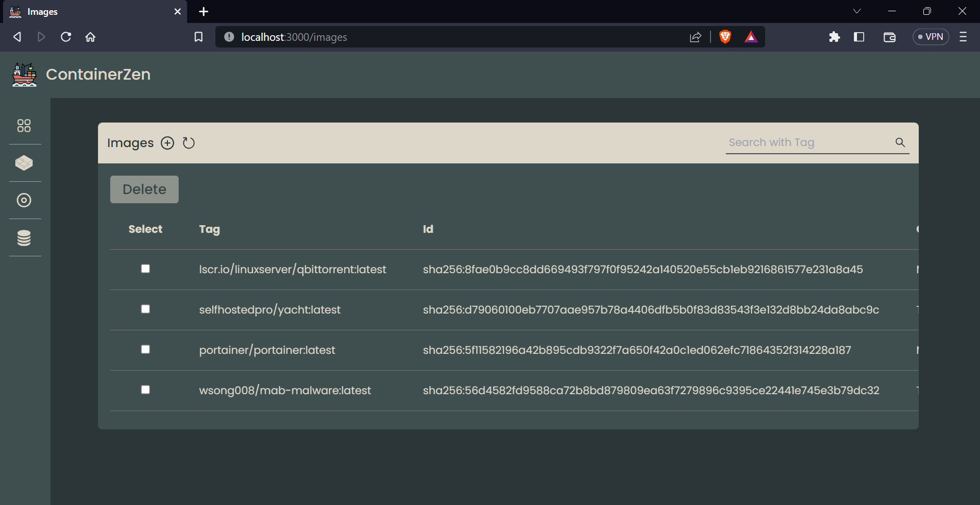Viewport: 980px width, 505px height.
Task: Bookmark this page with bookmark icon
Action: click(199, 37)
